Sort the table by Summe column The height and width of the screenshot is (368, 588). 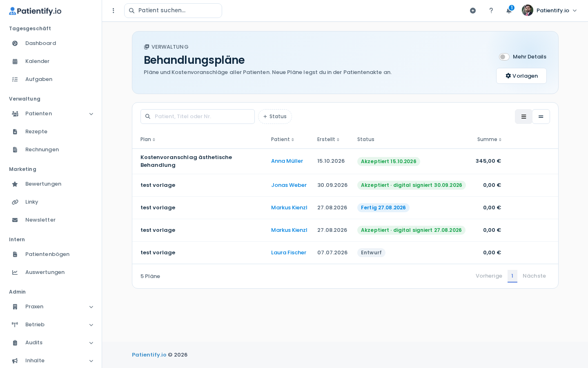click(x=489, y=139)
